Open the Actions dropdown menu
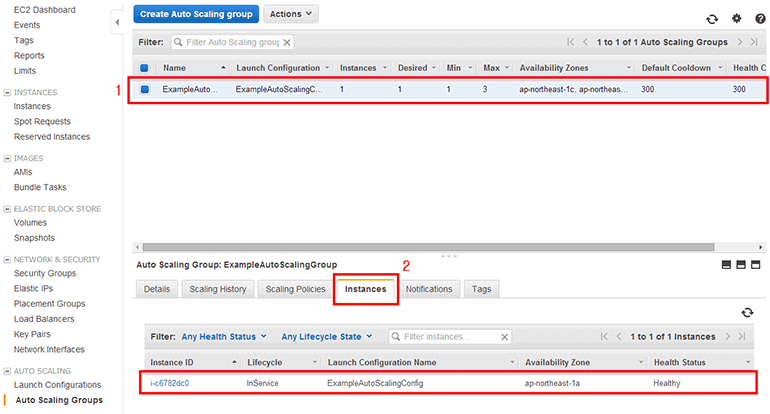The width and height of the screenshot is (770, 414). click(292, 15)
